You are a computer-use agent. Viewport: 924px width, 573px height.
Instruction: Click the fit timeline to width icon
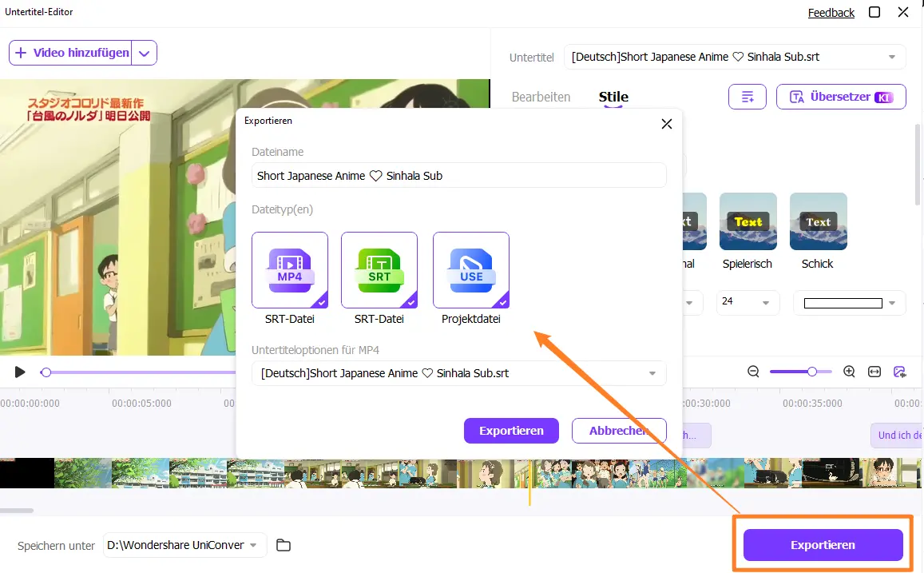pyautogui.click(x=874, y=372)
